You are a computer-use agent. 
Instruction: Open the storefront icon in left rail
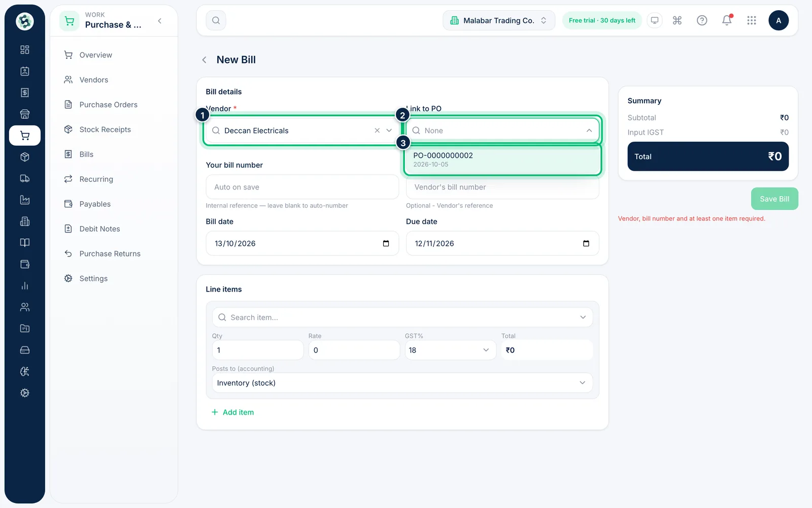coord(24,114)
